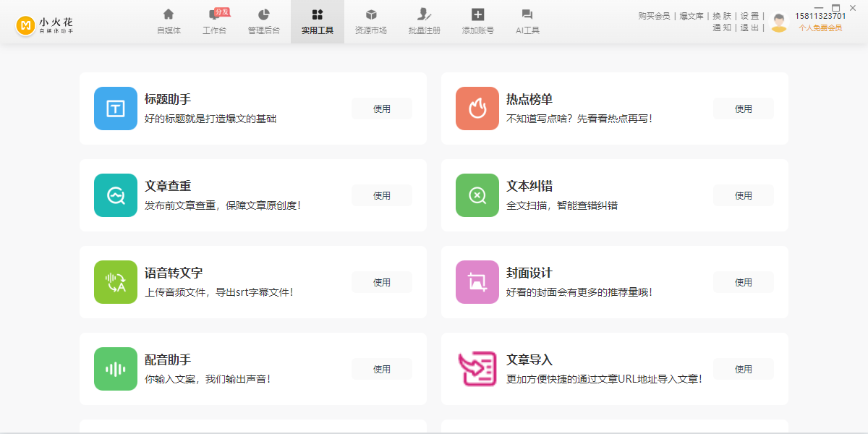The image size is (868, 434).
Task: Click description 好的标题就是打造爆文的基础
Action: click(x=210, y=119)
